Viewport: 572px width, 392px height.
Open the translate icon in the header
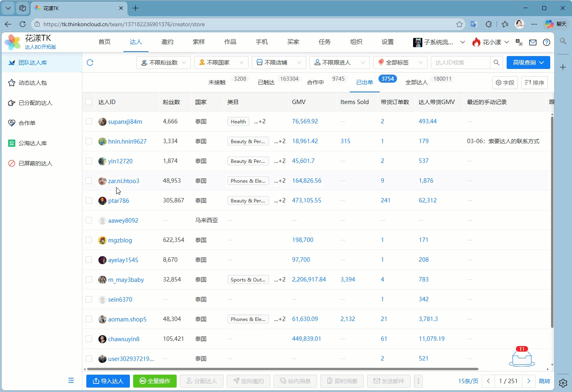click(x=519, y=42)
